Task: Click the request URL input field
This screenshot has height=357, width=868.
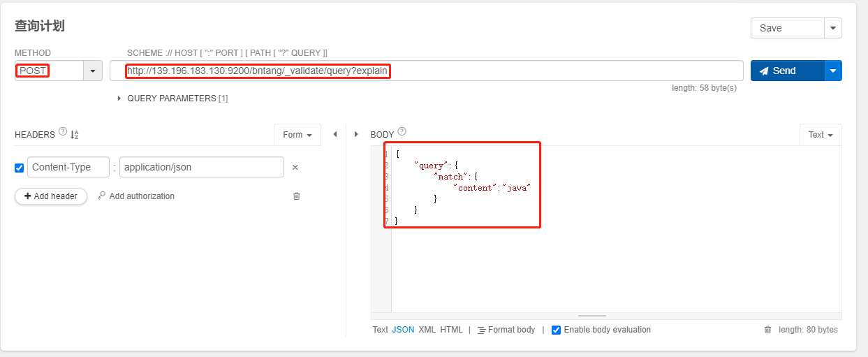Action: [x=427, y=71]
